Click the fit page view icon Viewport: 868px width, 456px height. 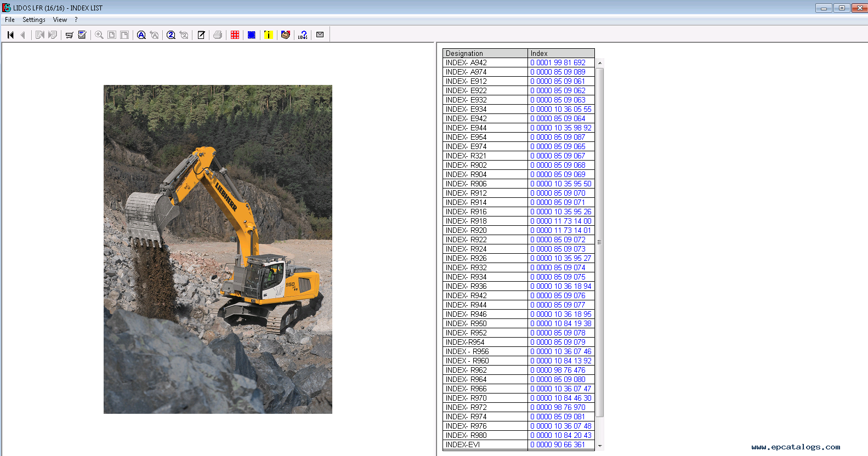[x=112, y=35]
